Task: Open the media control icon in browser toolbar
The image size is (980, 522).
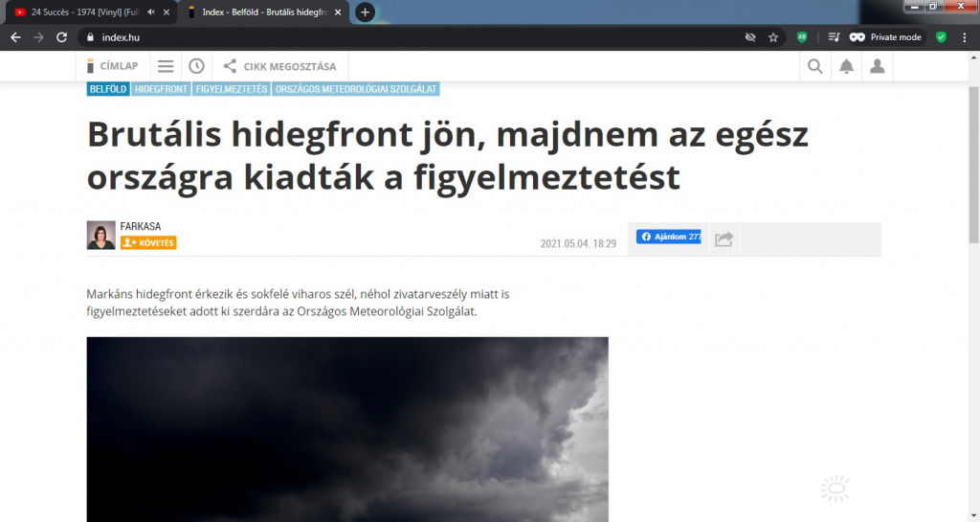Action: [834, 37]
